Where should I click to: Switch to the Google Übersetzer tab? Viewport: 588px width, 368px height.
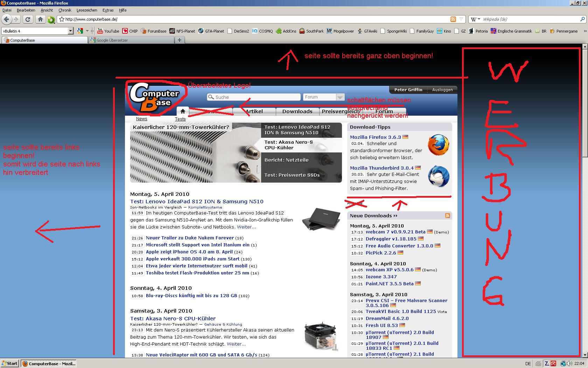pos(131,40)
